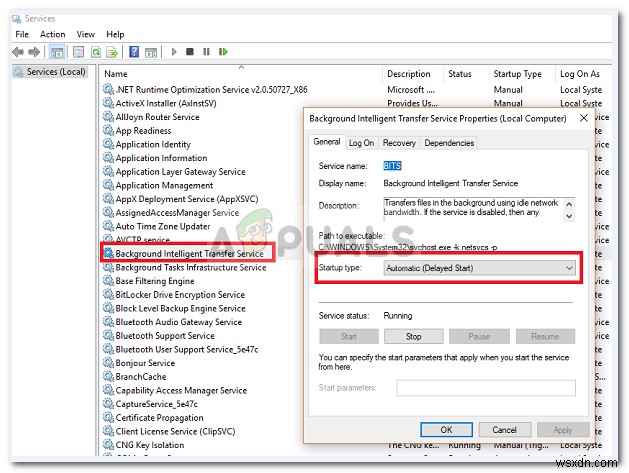The image size is (629, 473).
Task: Click the Export List toolbar icon
Action: click(112, 52)
